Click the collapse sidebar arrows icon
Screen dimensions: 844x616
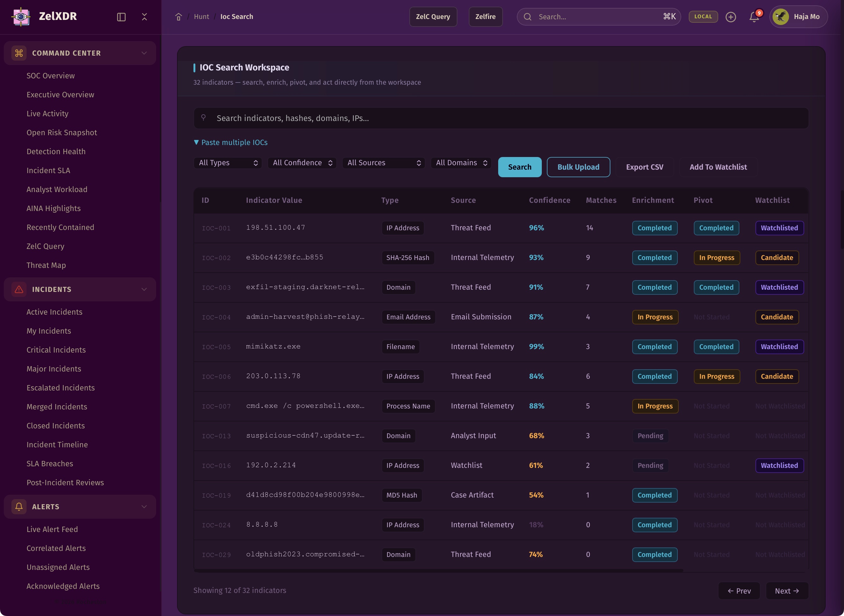point(144,17)
